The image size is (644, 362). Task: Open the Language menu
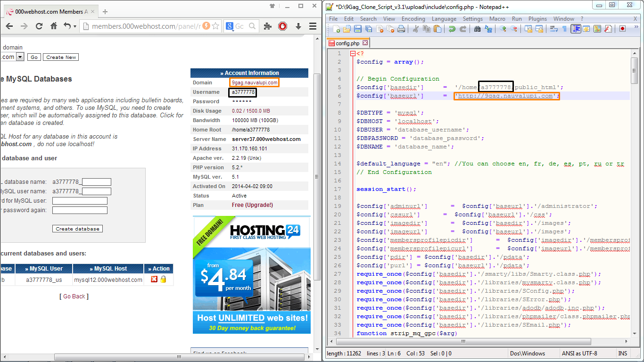(444, 19)
